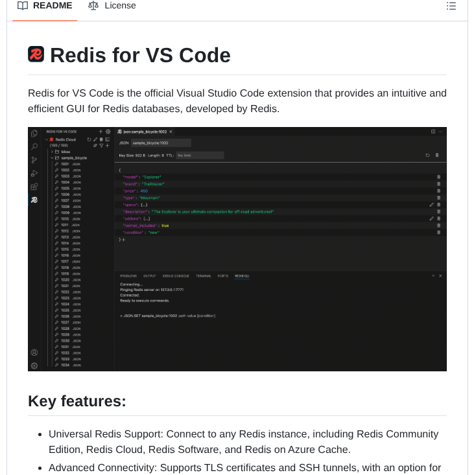
Task: Close the bottom panel with X
Action: click(x=440, y=276)
